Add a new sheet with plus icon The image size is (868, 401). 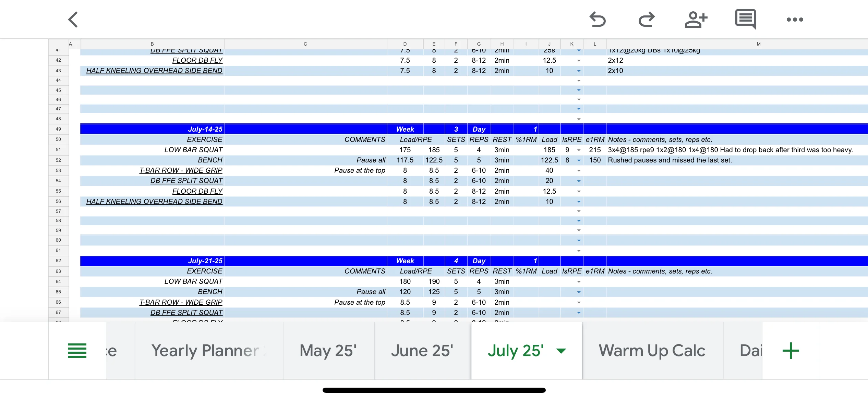point(791,351)
